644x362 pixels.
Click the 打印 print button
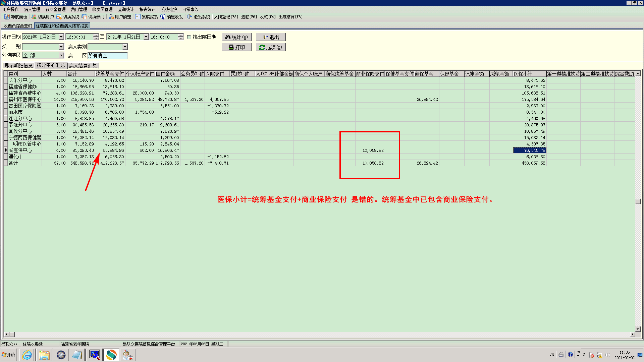coord(237,47)
